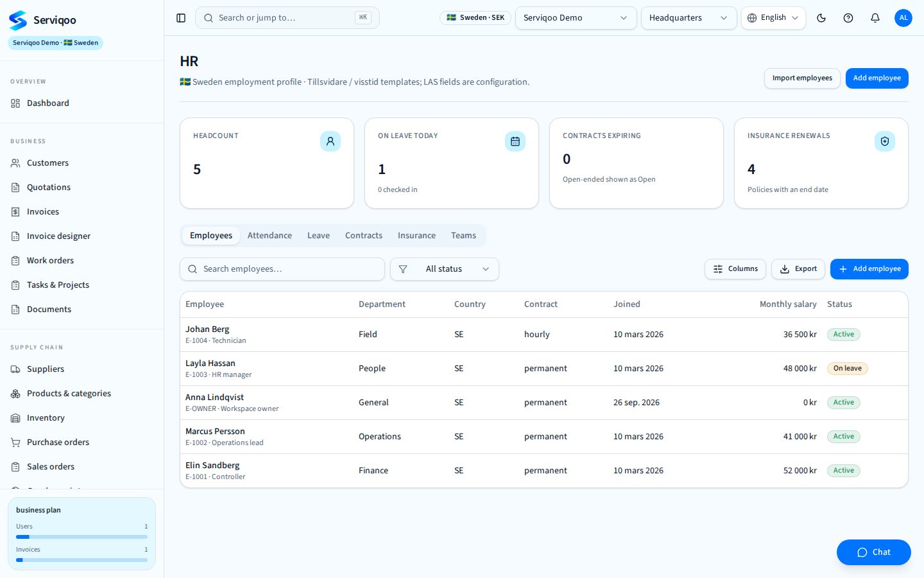Open Work orders in the sidebar
Screen dimensions: 924x578
(81, 261)
